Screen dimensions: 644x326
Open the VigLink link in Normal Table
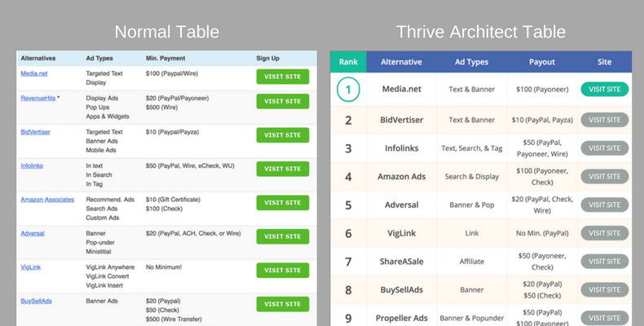31,267
